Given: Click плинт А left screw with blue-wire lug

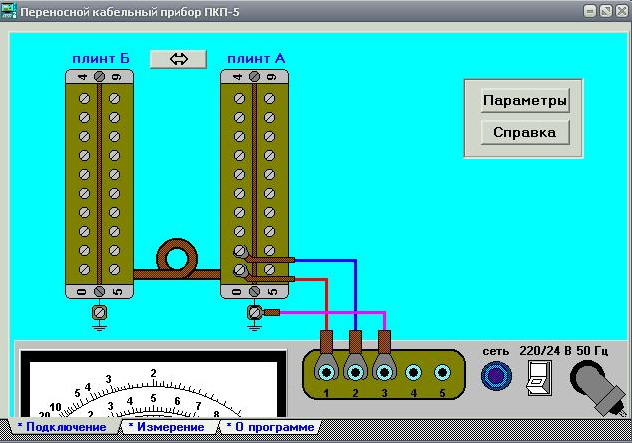Looking at the screenshot, I should [x=239, y=251].
